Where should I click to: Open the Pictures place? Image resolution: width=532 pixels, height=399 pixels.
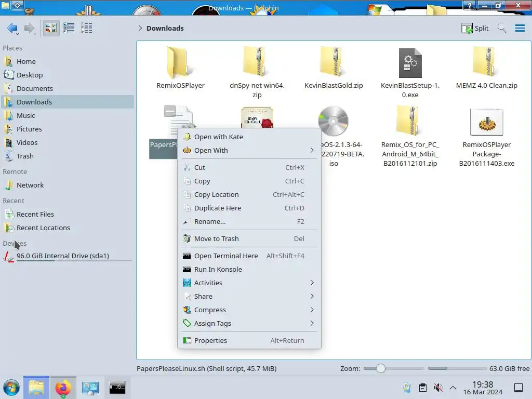click(x=67, y=129)
